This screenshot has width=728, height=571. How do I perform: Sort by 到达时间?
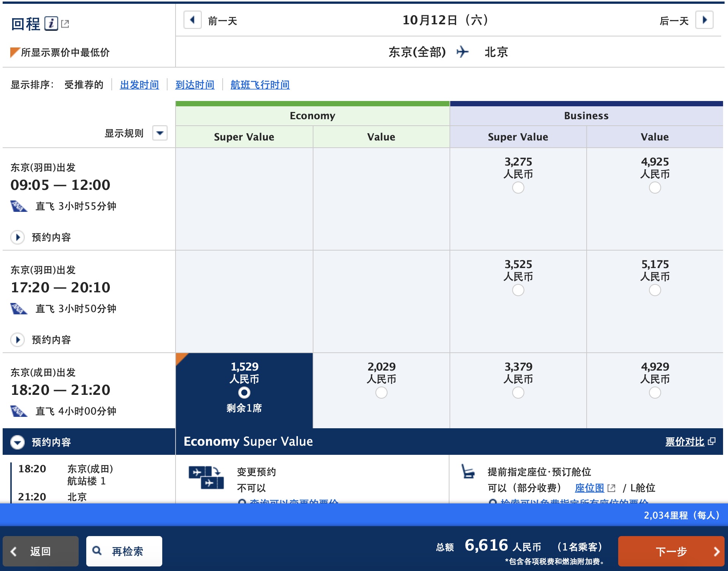point(195,84)
